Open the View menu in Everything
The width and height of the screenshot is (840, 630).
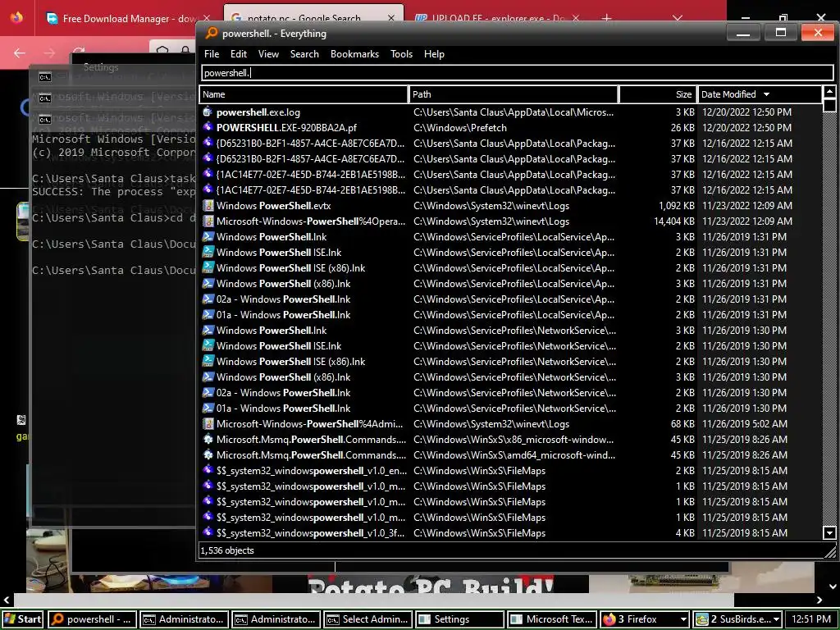pos(268,54)
